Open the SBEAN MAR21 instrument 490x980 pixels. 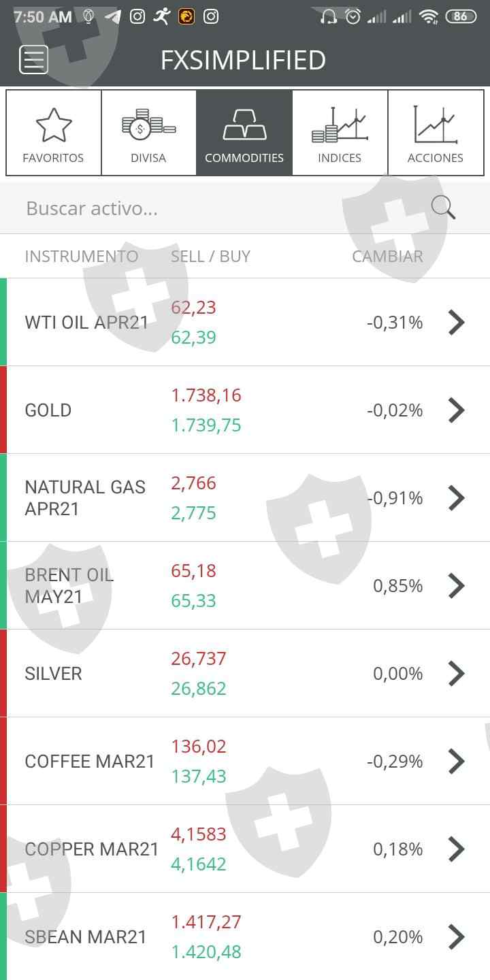click(86, 936)
